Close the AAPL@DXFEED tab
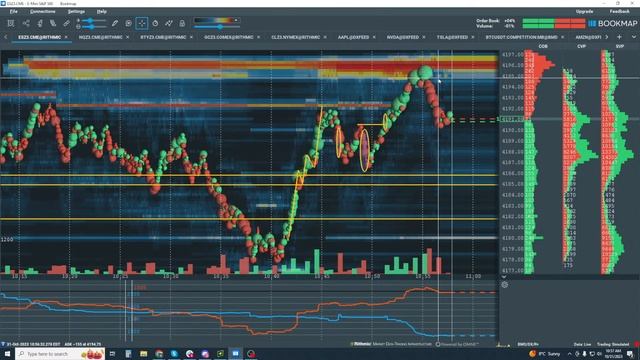The image size is (640, 360). (374, 37)
